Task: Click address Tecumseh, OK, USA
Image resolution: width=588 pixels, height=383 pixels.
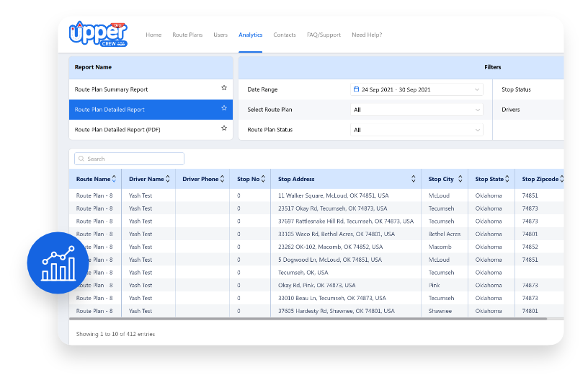Action: point(303,272)
